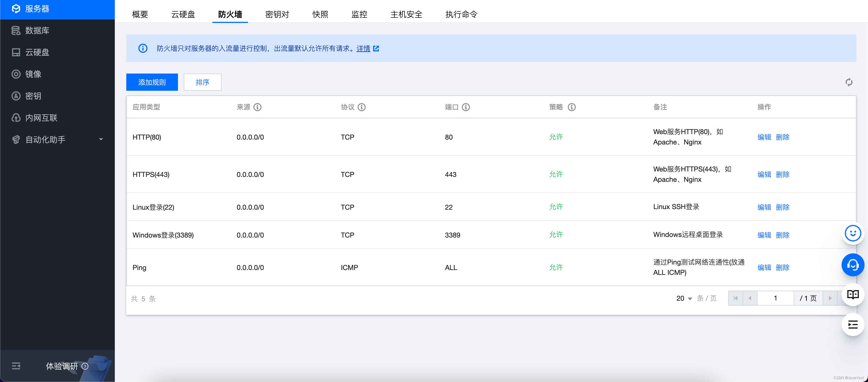The width and height of the screenshot is (868, 382).
Task: Switch to the 执行命令 tab
Action: 461,14
